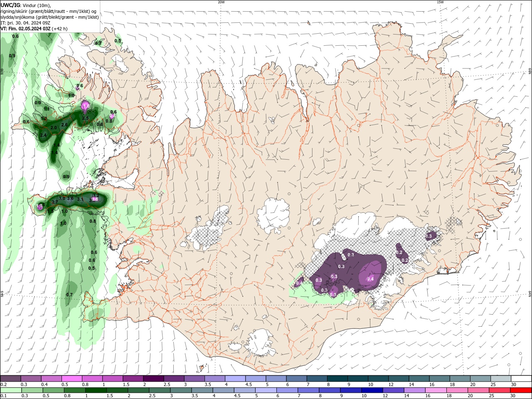The width and height of the screenshot is (532, 399).
Task: Click the valid time text 'VT: Fim. 02.05.2024 03Z'
Action: click(25, 29)
